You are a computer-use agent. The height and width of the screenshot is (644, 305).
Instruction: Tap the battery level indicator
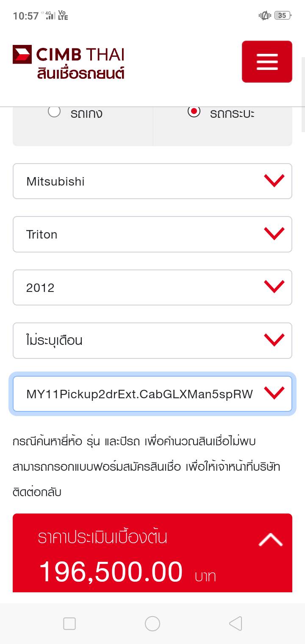(282, 16)
